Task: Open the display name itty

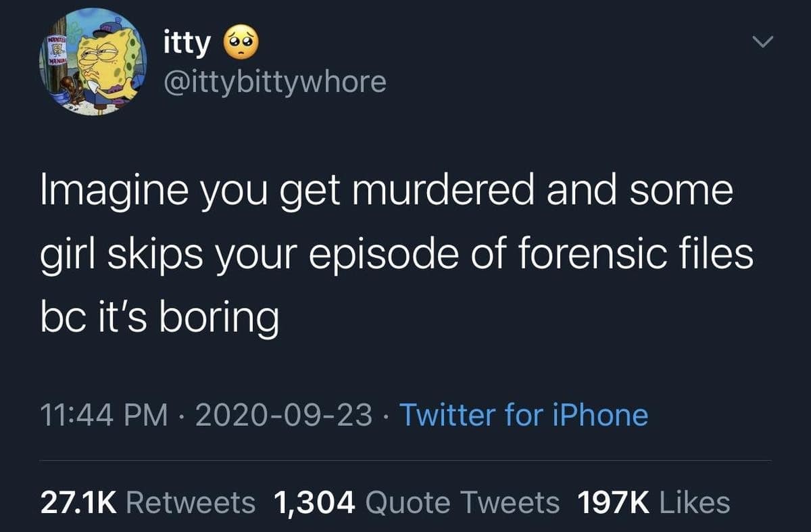Action: tap(187, 45)
